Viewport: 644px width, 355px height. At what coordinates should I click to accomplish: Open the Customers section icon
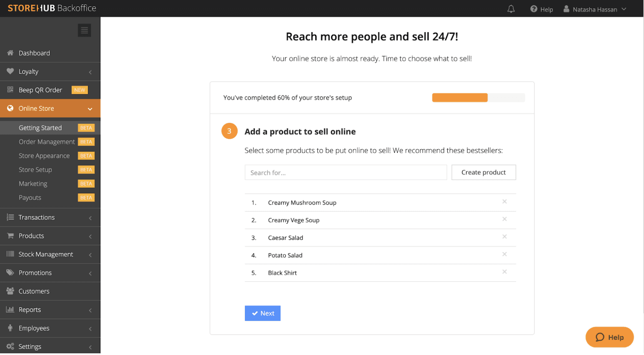click(x=9, y=291)
